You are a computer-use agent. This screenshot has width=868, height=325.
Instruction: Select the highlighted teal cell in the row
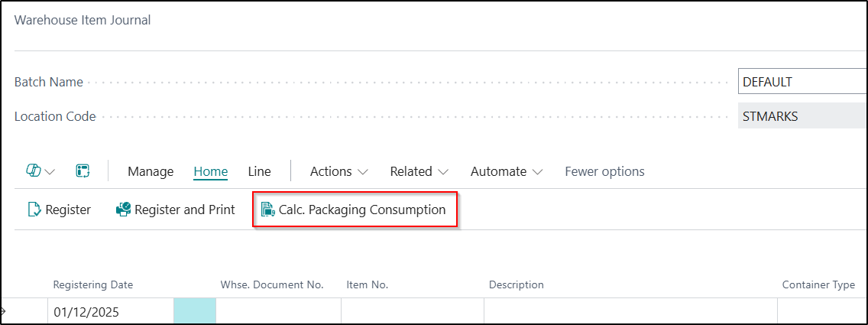pos(195,312)
